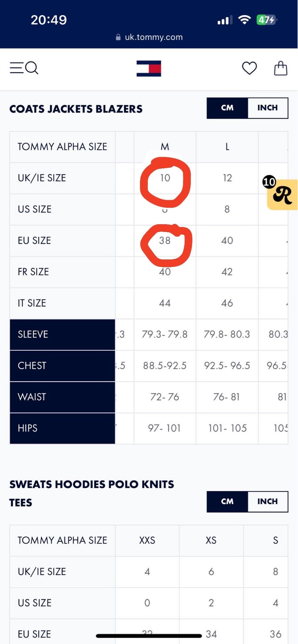Tap the XS column header in sweats table
Image resolution: width=298 pixels, height=644 pixels.
(211, 540)
